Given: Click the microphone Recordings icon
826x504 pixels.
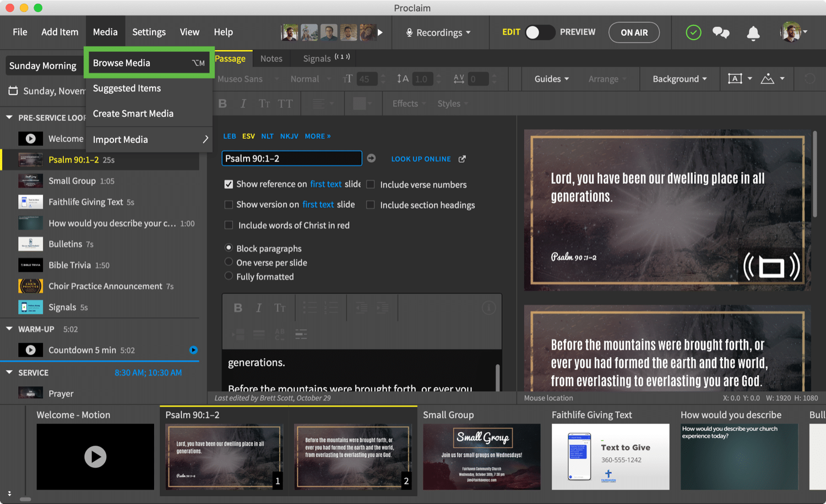Looking at the screenshot, I should tap(409, 32).
